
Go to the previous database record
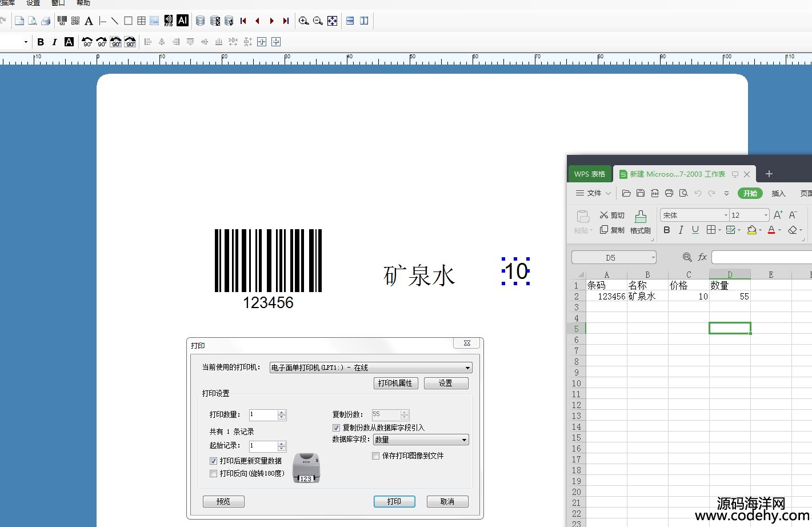[257, 21]
